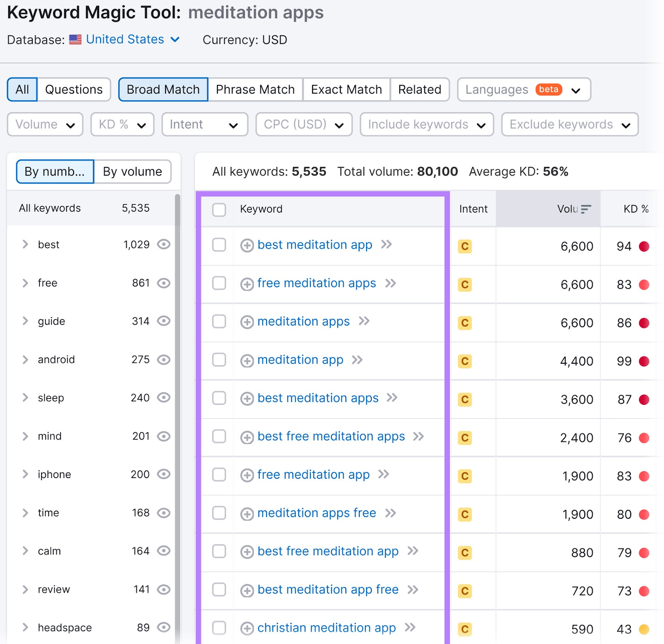The width and height of the screenshot is (664, 644).
Task: Click double-arrow icon after 'meditation app' keyword
Action: point(357,360)
